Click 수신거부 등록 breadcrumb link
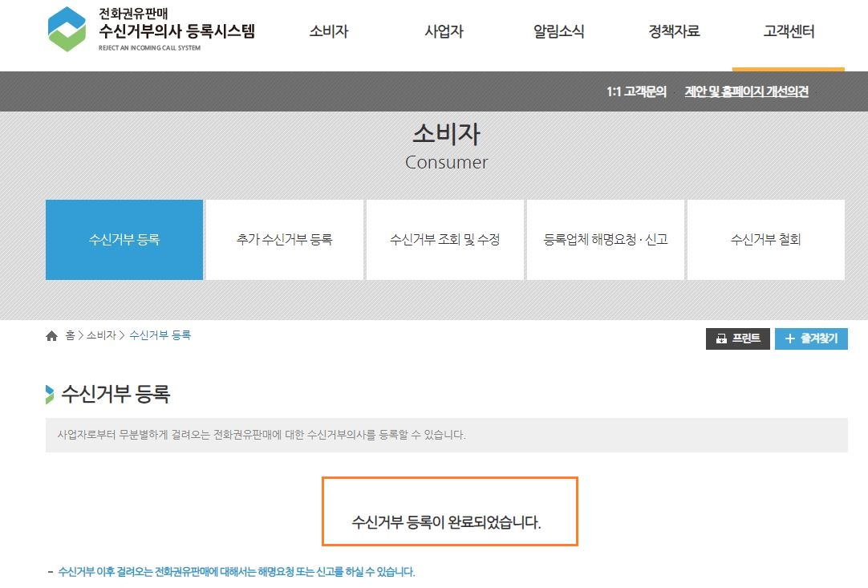868x588 pixels. (x=160, y=335)
